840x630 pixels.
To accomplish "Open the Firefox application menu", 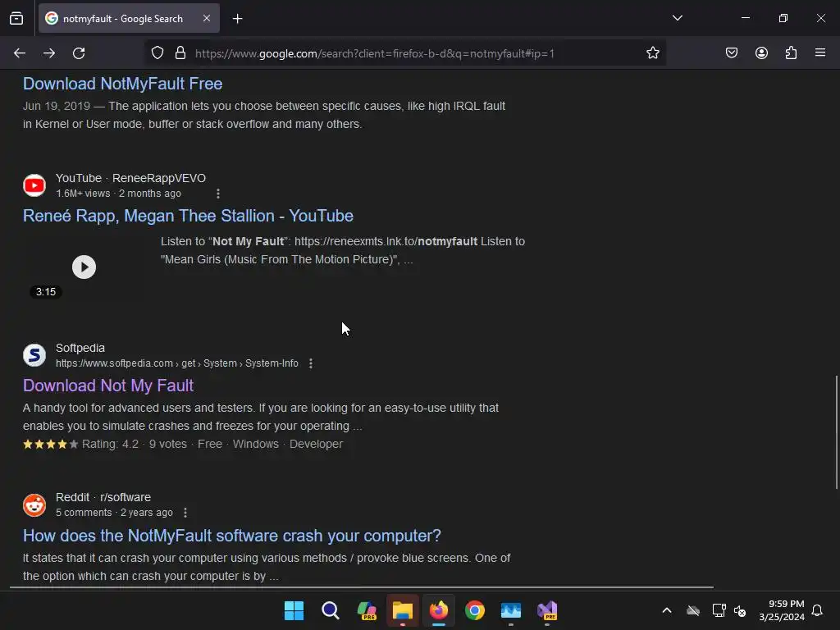I will pos(820,53).
